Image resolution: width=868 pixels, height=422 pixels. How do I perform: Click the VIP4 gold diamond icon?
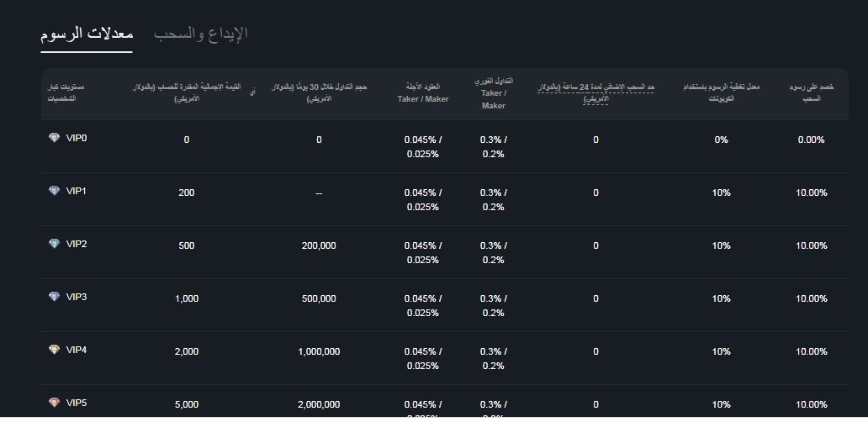click(x=54, y=350)
